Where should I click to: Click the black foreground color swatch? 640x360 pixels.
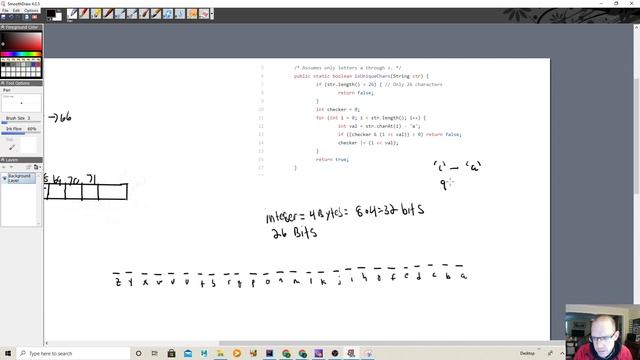tap(51, 13)
